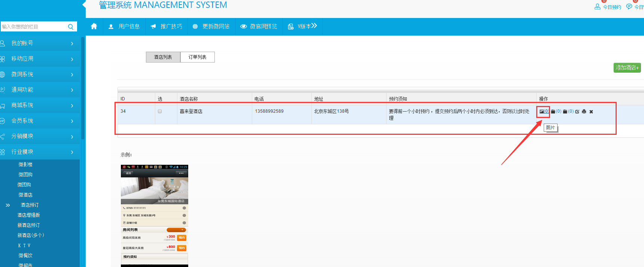Image resolution: width=644 pixels, height=267 pixels.
Task: Click the 今日预约 person icon
Action: 597,7
